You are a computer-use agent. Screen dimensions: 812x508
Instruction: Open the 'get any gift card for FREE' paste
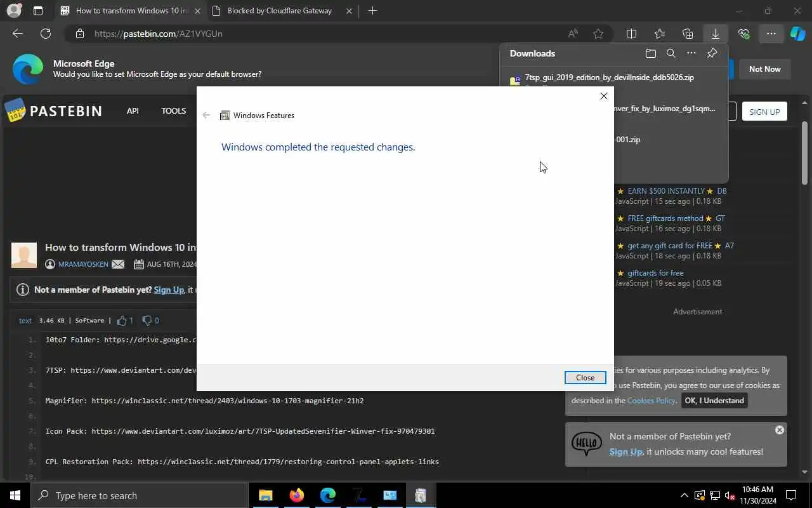click(x=670, y=245)
